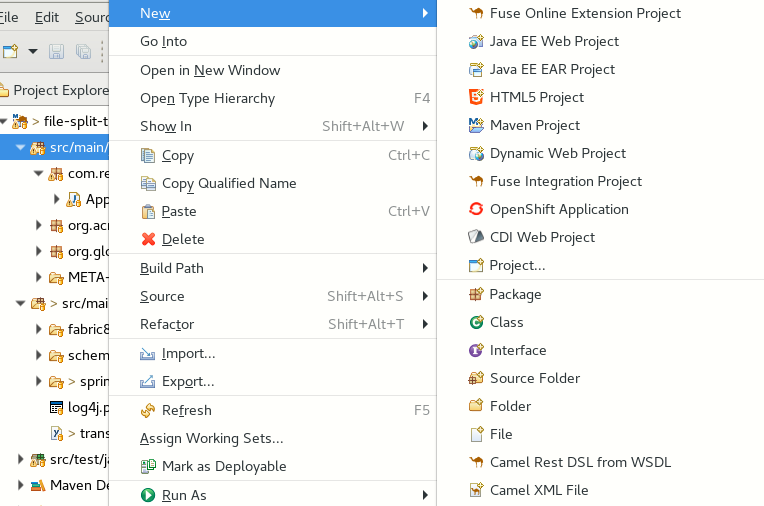
Task: Click the new File icon
Action: point(477,434)
